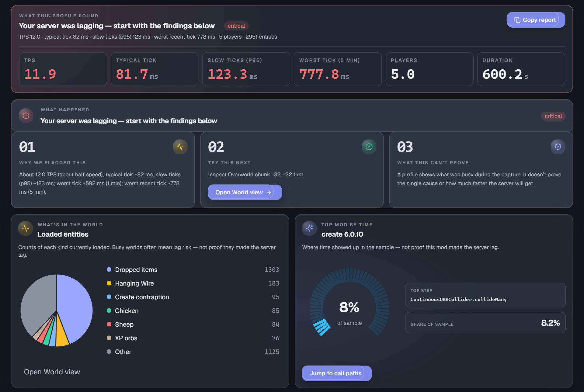This screenshot has width=584, height=392.
Task: Click the Top Step ContinuousOBBCollider.collideMany box
Action: (x=485, y=295)
